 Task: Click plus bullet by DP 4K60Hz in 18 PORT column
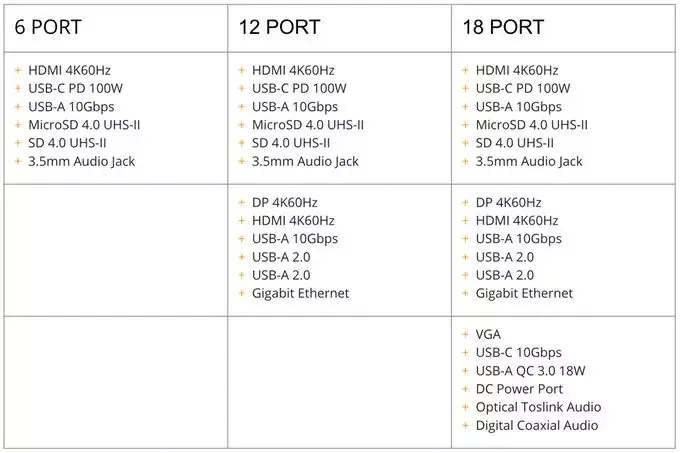[466, 203]
